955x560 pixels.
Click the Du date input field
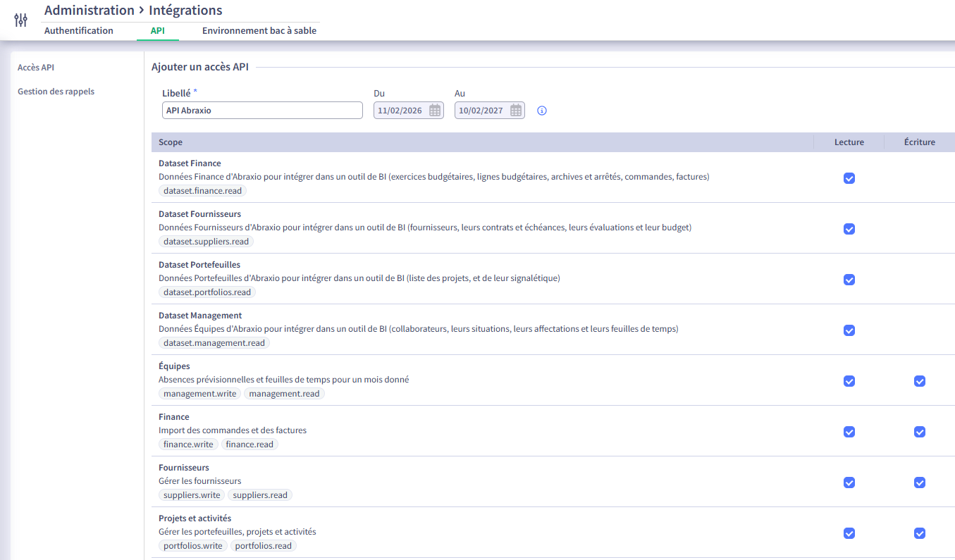pos(400,111)
